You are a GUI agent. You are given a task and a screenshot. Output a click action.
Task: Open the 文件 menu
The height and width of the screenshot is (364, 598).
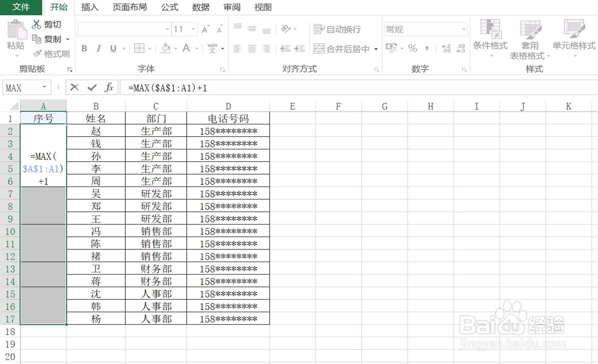point(21,7)
